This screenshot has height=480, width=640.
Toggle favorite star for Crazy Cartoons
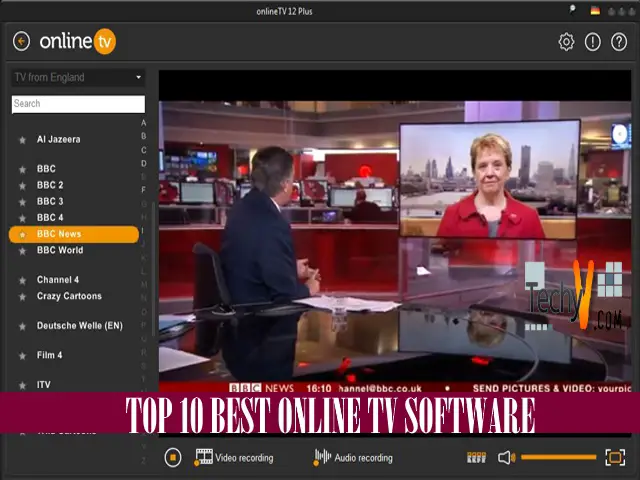click(x=22, y=297)
